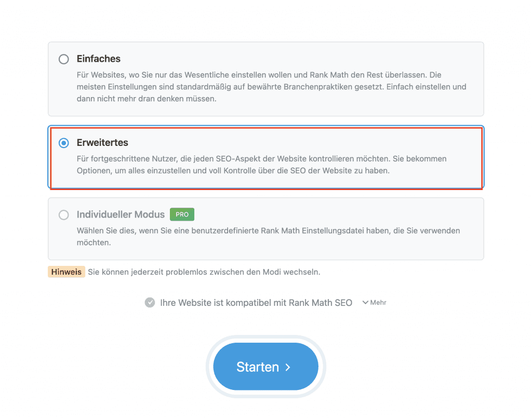Click the Individueller Modus heading
The height and width of the screenshot is (418, 532).
coord(121,214)
